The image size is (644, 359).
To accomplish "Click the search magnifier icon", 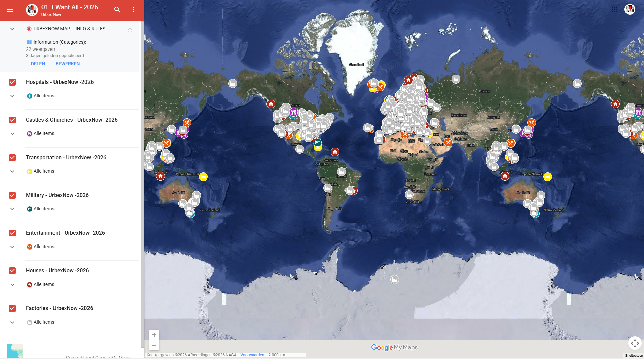I will [117, 10].
